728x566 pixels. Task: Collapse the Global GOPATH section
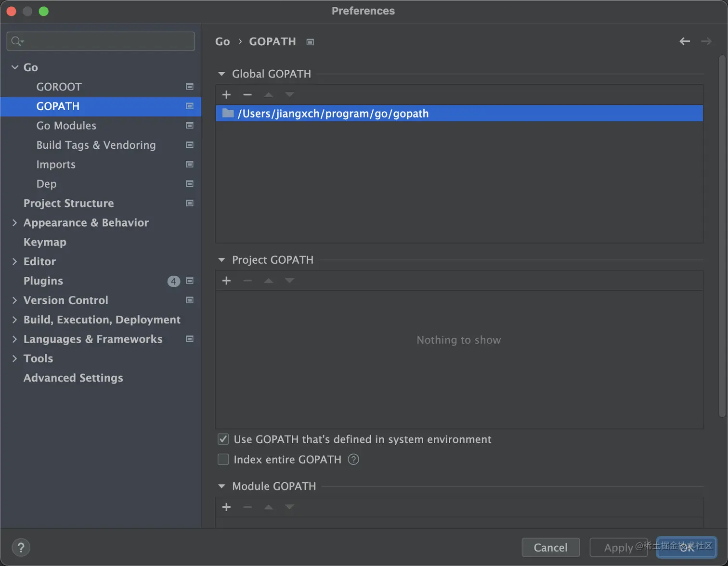(x=221, y=74)
